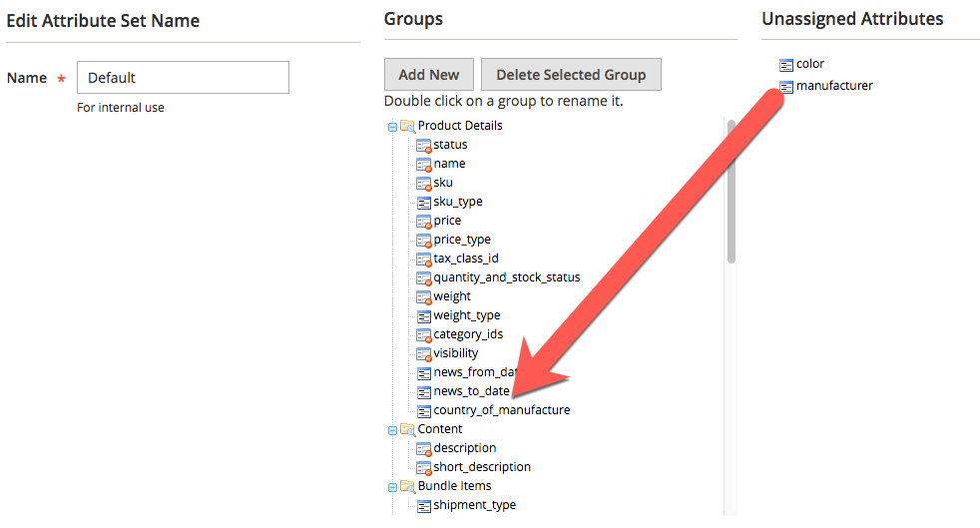Viewport: 980px width, 528px height.
Task: Click the sku attribute icon
Action: (424, 184)
